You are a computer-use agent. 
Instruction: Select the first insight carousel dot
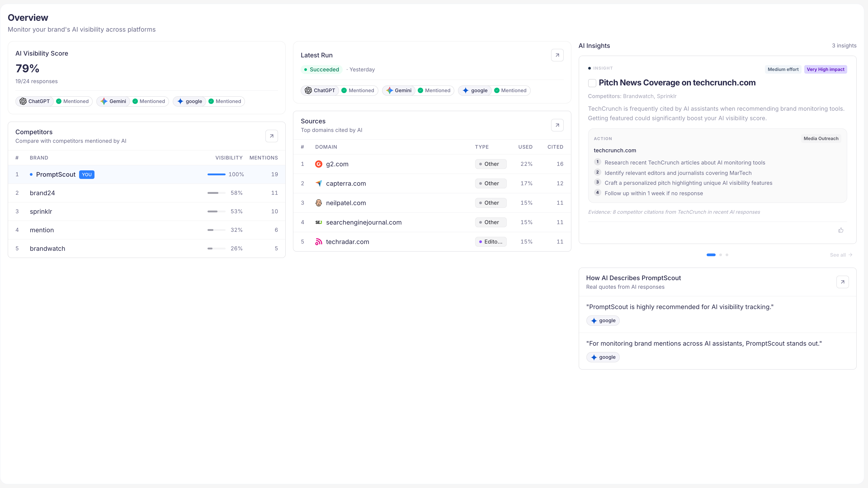(711, 255)
